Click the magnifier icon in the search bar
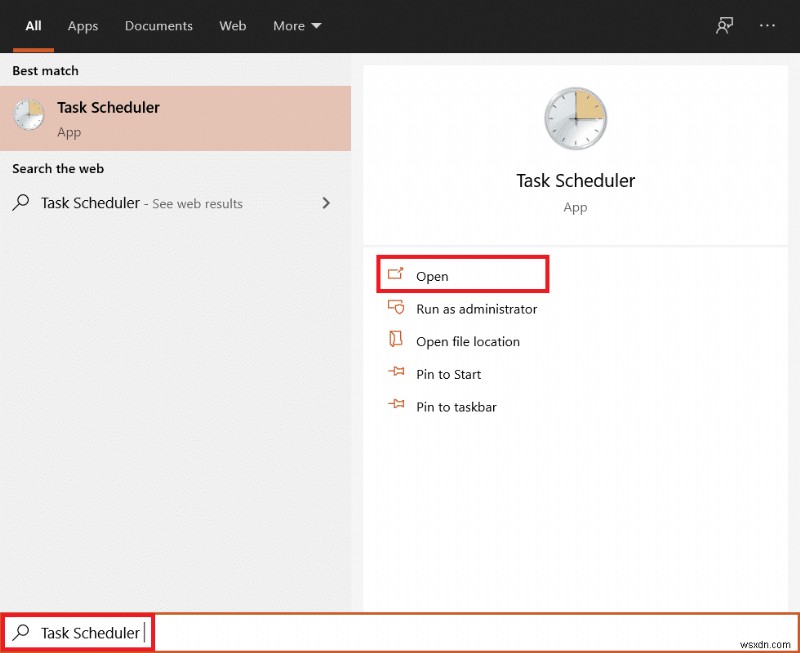This screenshot has height=653, width=800. [x=20, y=633]
